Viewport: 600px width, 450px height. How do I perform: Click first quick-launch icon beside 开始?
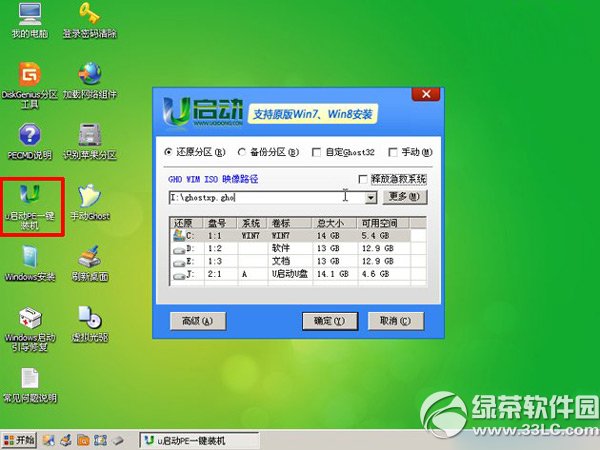[x=48, y=440]
